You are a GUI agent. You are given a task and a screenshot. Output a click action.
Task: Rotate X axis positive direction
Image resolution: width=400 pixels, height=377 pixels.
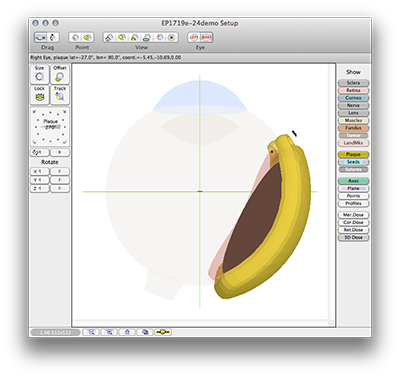[60, 171]
